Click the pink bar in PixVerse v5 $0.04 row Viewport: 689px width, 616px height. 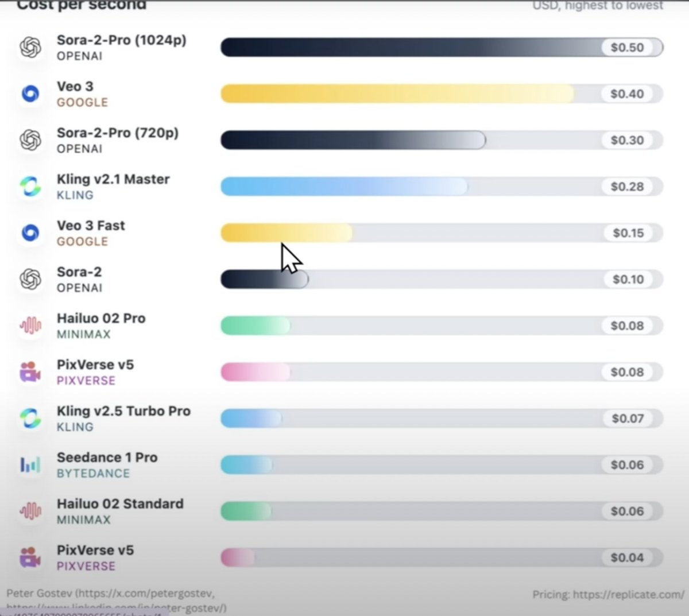coord(238,557)
